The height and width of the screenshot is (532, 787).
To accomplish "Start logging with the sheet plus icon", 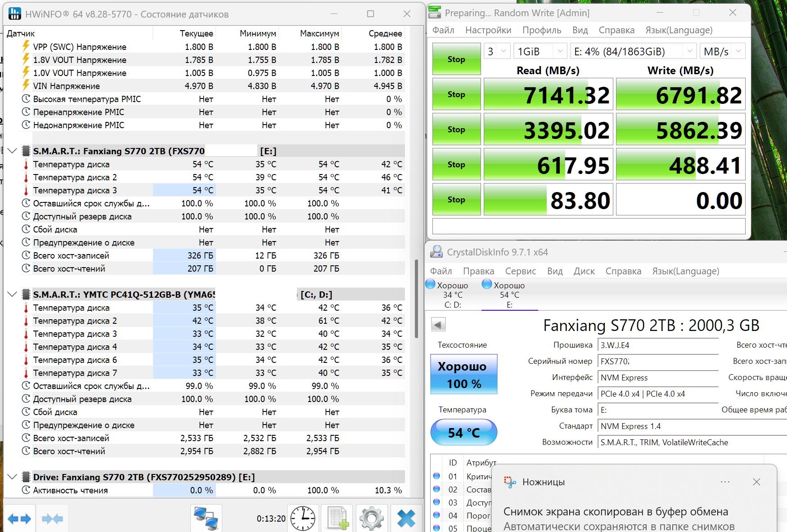I will (337, 519).
